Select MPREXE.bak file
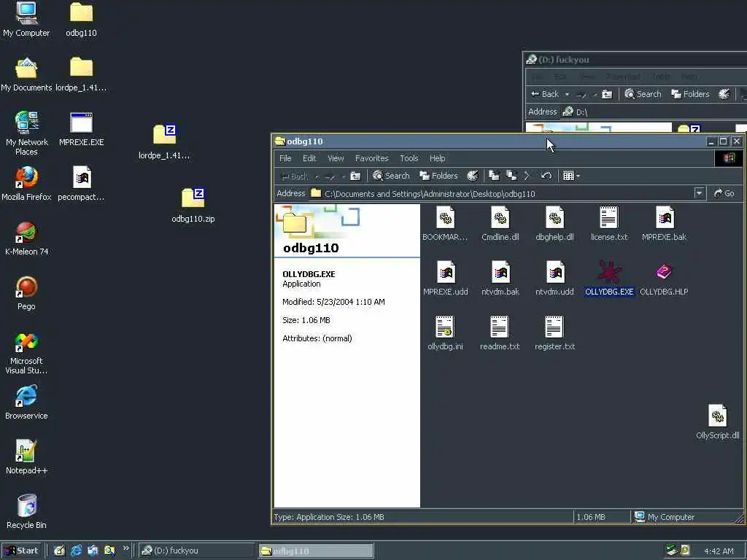The image size is (747, 560). 664,224
